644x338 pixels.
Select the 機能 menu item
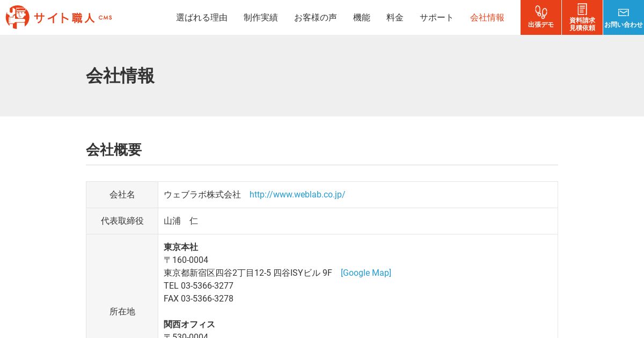click(362, 18)
